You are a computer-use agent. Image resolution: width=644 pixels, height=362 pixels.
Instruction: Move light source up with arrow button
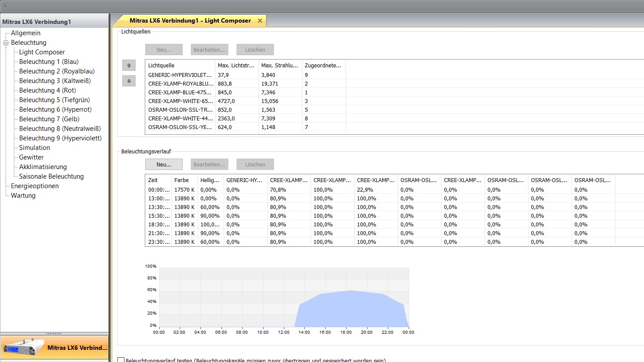tap(129, 65)
